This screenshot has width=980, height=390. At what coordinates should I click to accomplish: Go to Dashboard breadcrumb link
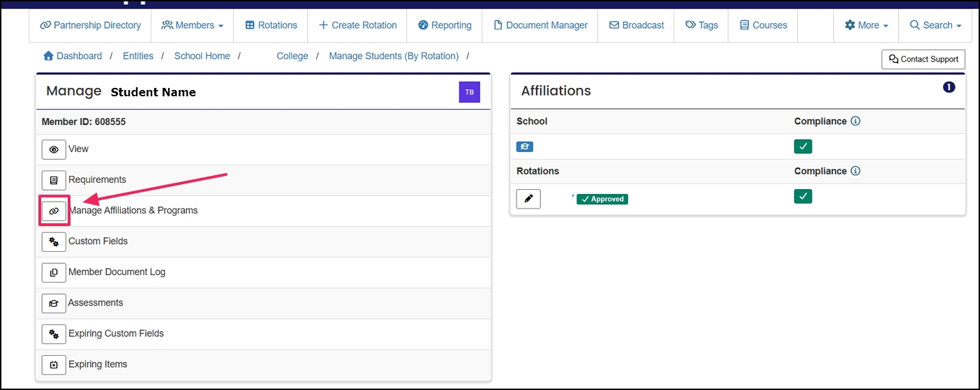73,56
